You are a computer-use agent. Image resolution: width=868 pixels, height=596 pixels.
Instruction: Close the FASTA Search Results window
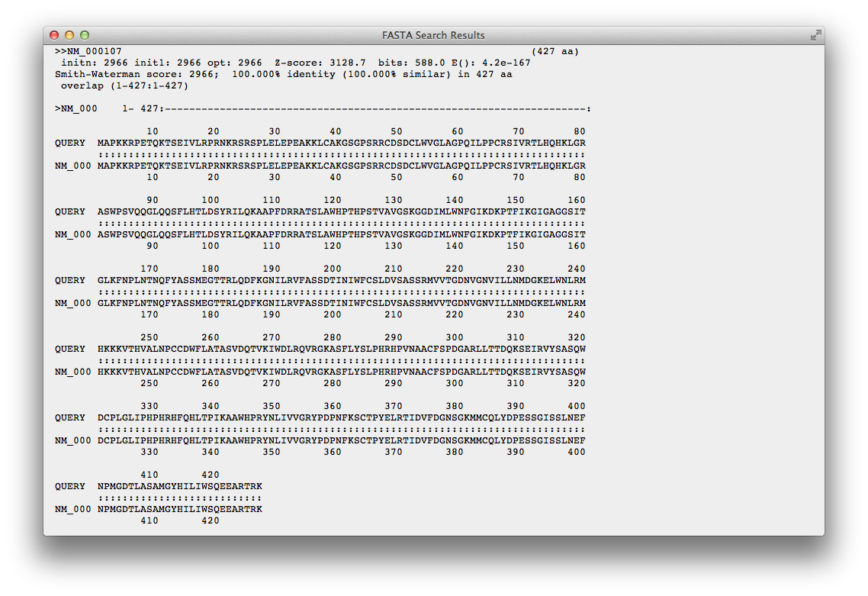[x=54, y=35]
